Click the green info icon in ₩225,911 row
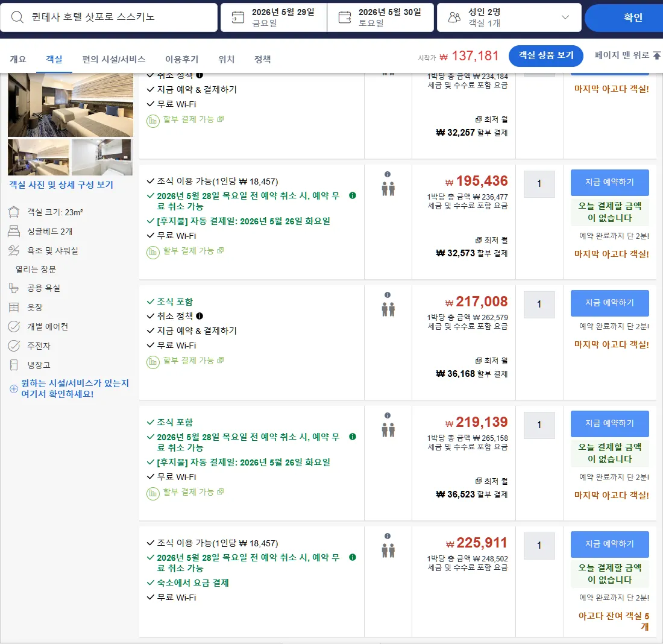Screen dimensions: 663x644 [x=353, y=557]
